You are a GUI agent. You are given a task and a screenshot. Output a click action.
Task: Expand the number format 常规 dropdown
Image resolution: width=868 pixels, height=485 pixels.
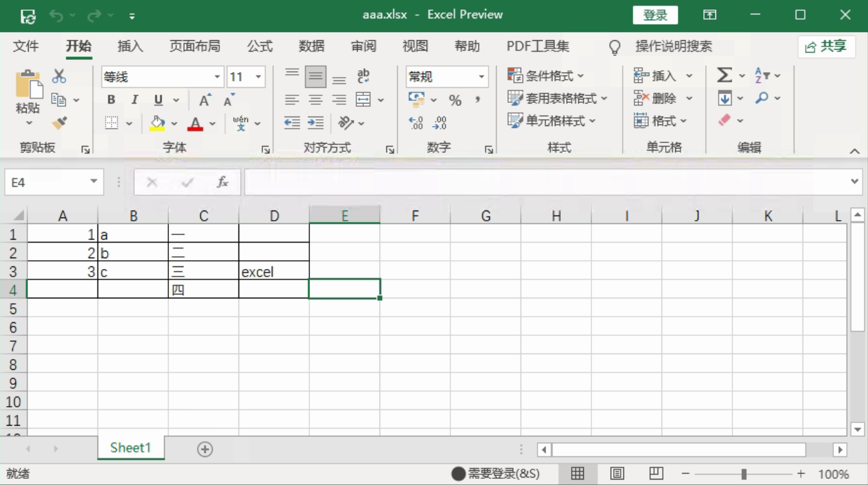[x=481, y=77]
